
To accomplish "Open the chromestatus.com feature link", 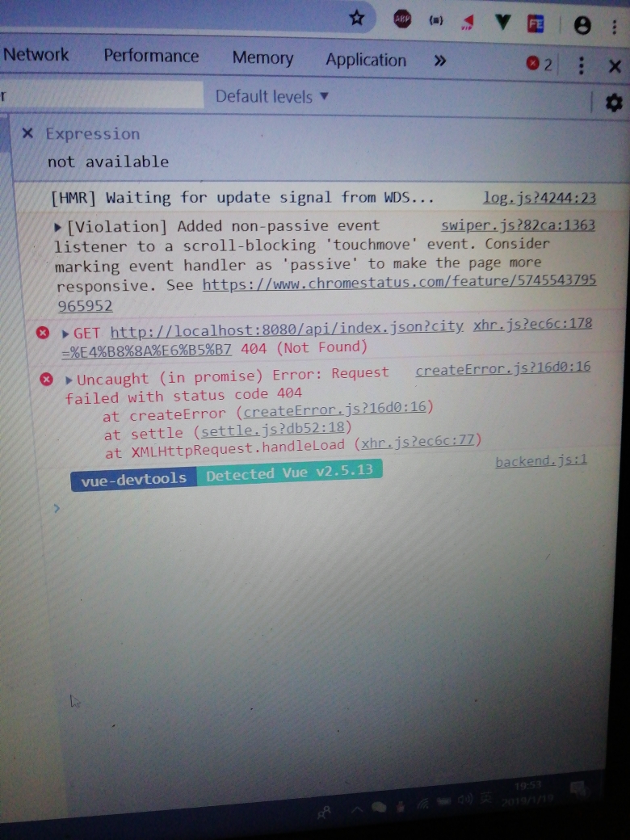I will pos(399,282).
